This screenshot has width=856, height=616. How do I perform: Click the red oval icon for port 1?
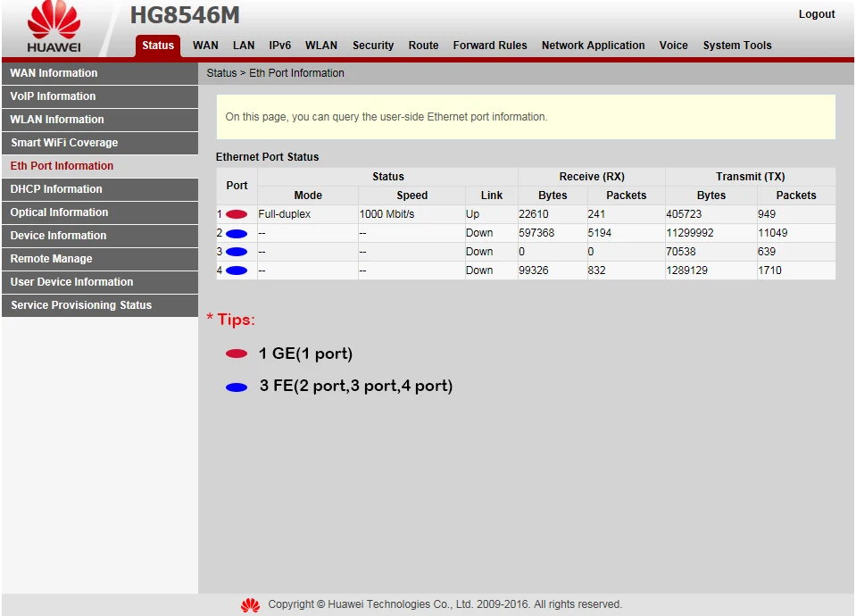(237, 214)
